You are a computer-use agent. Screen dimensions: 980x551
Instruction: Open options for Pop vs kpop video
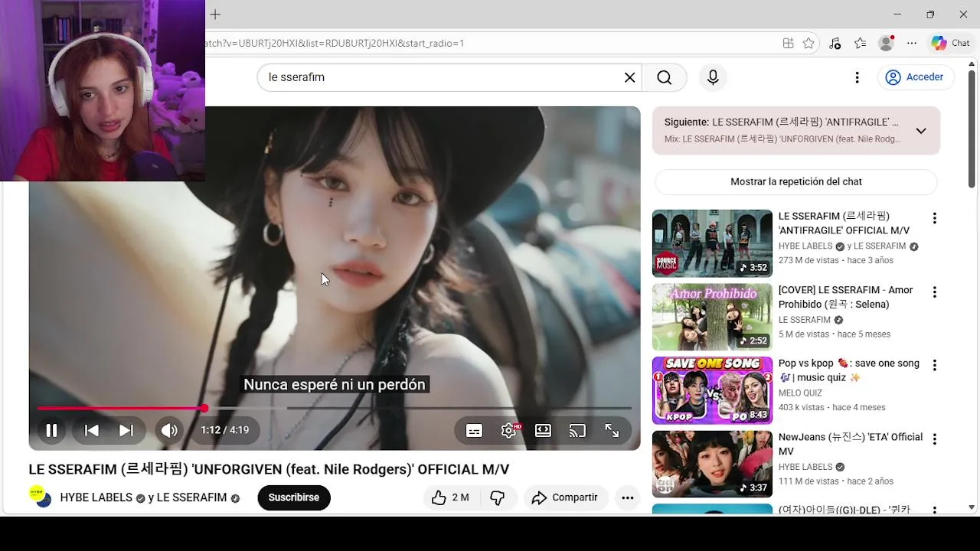tap(934, 366)
